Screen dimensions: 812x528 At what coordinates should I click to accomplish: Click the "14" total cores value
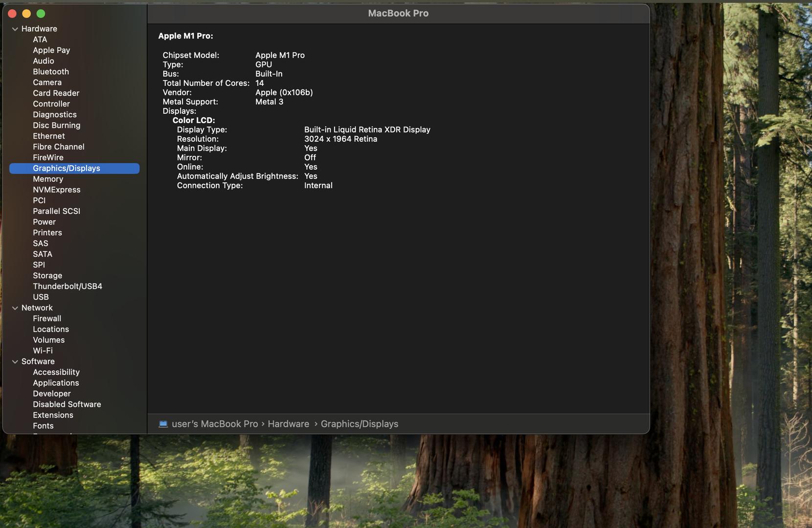260,84
